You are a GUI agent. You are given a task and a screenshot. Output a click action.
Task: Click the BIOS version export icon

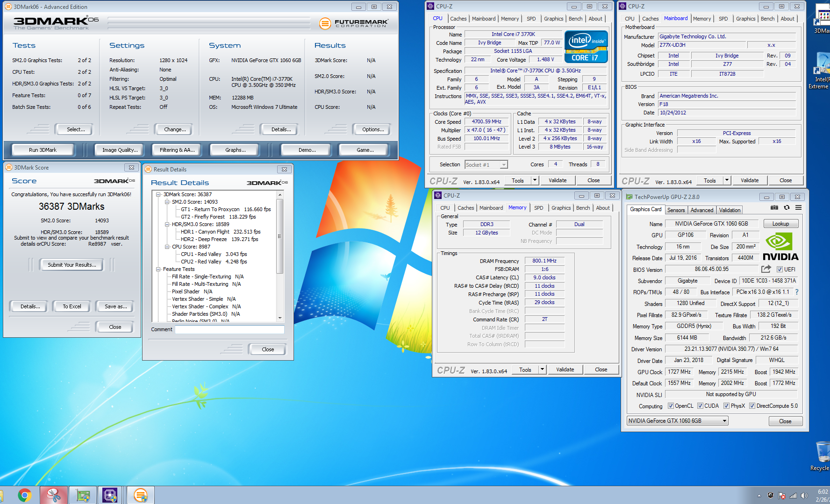pyautogui.click(x=766, y=269)
